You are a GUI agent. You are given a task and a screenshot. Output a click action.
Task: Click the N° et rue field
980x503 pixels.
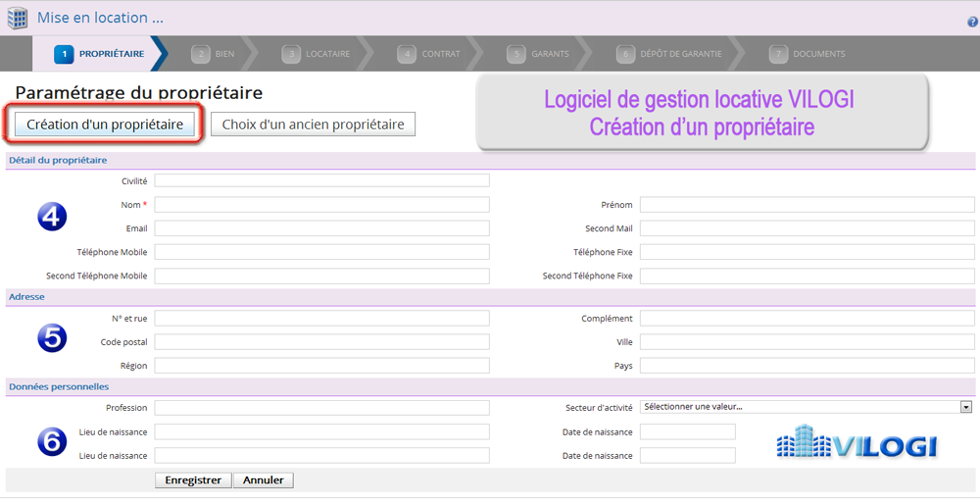click(x=321, y=319)
